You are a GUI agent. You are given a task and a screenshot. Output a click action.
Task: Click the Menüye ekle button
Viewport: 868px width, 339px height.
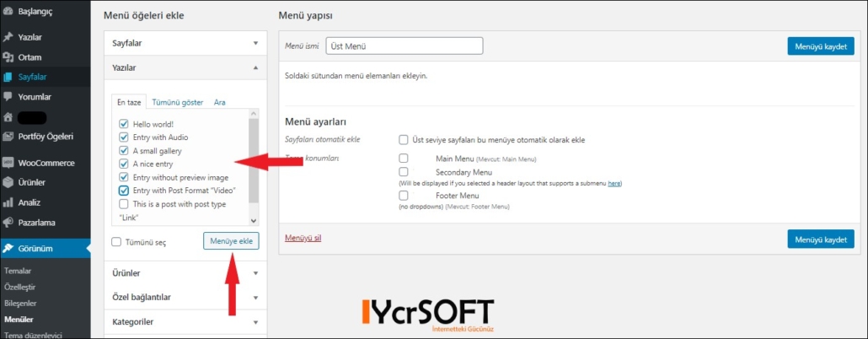pos(231,240)
